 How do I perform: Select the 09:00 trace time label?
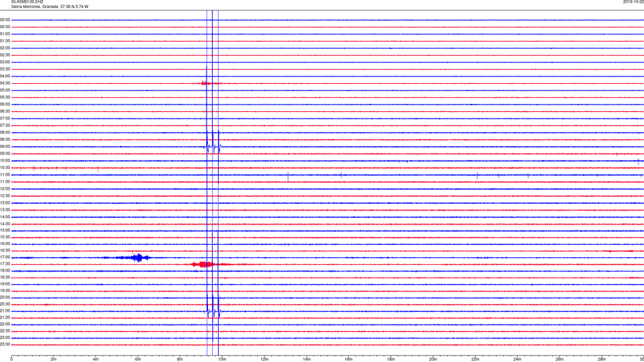5,147
